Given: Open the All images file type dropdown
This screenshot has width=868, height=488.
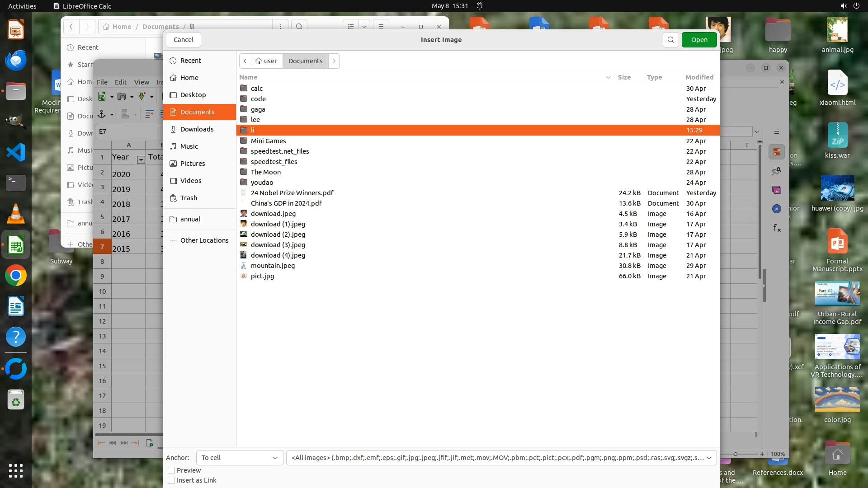Looking at the screenshot, I should 501,458.
